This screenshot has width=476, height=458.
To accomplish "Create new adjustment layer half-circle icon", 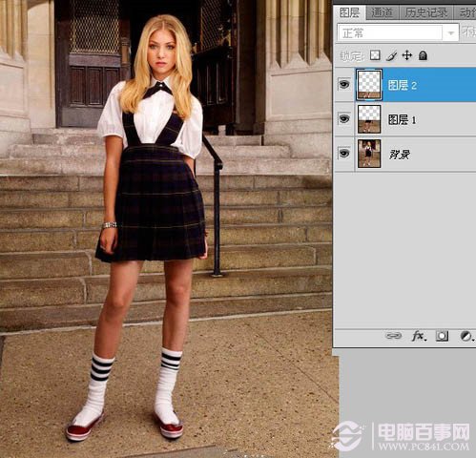I will pyautogui.click(x=466, y=336).
